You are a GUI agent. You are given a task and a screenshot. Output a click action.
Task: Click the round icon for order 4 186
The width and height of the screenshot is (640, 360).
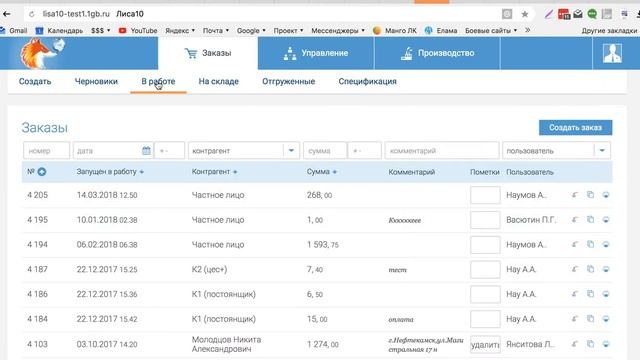(606, 294)
